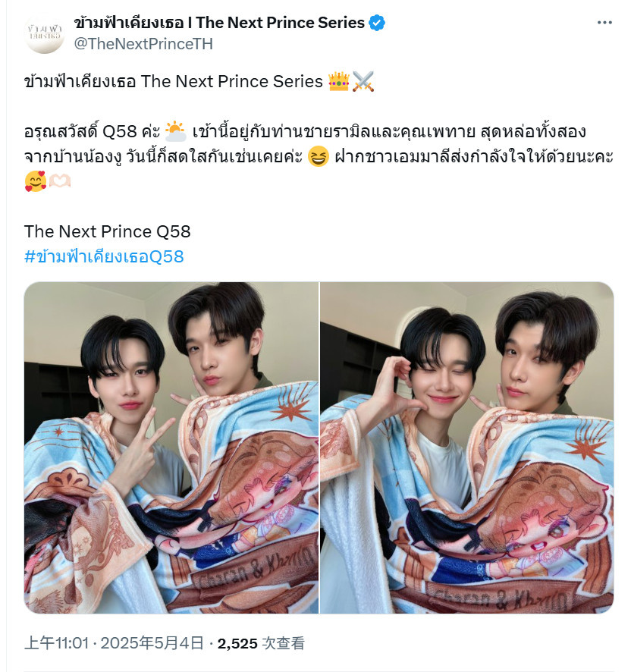
Task: Click the crossed swords emoji
Action: 363,81
